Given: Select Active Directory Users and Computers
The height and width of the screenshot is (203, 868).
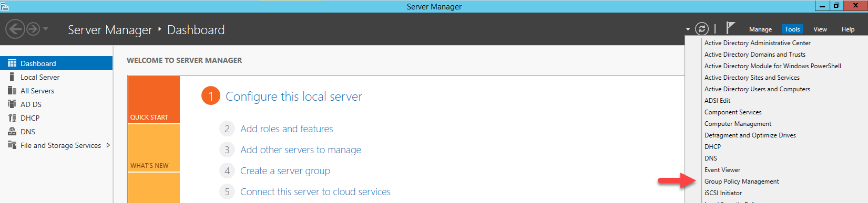Looking at the screenshot, I should 757,89.
